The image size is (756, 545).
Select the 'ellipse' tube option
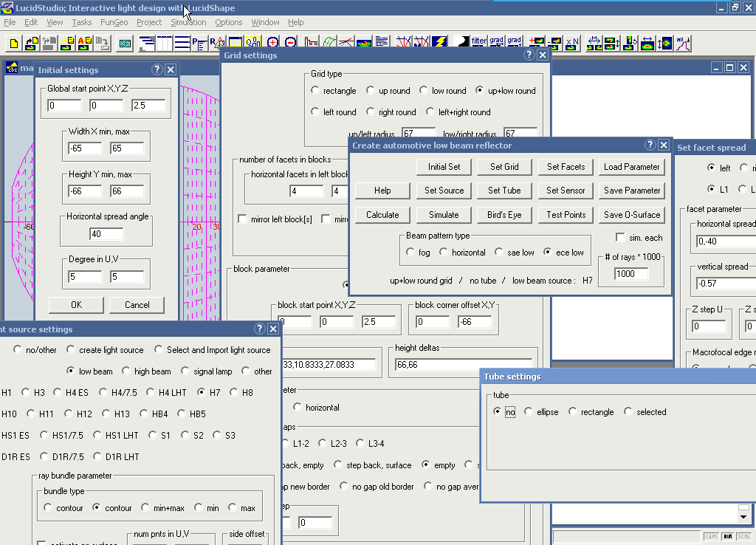(529, 411)
